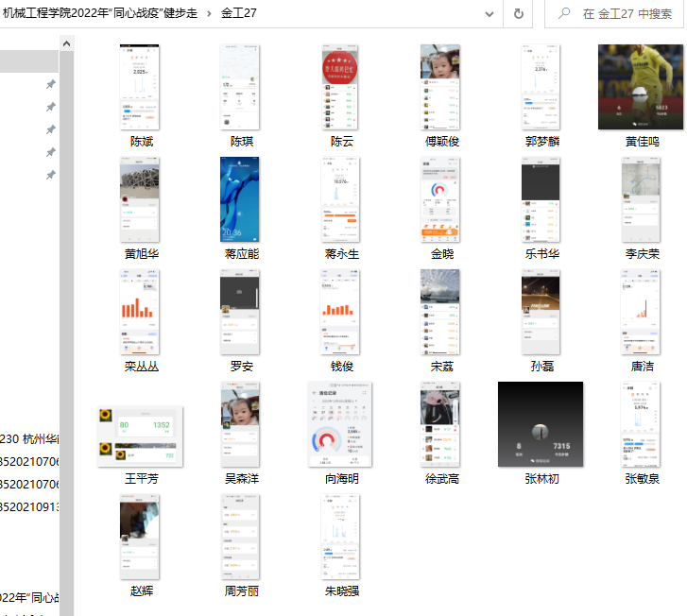687x616 pixels.
Task: Click the bottommost pin icon in the sidebar
Action: (51, 175)
